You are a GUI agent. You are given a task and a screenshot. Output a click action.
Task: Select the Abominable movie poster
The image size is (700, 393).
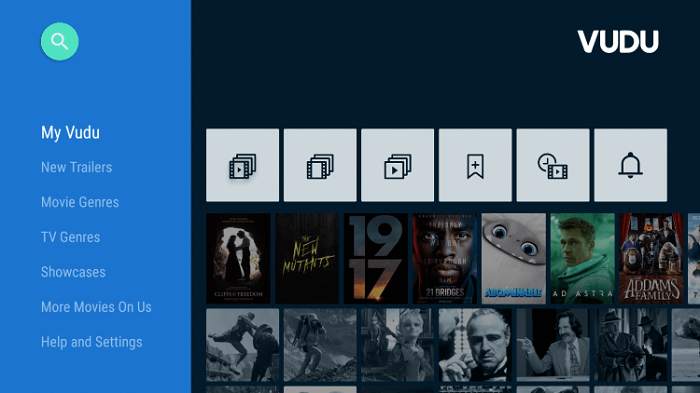(513, 259)
